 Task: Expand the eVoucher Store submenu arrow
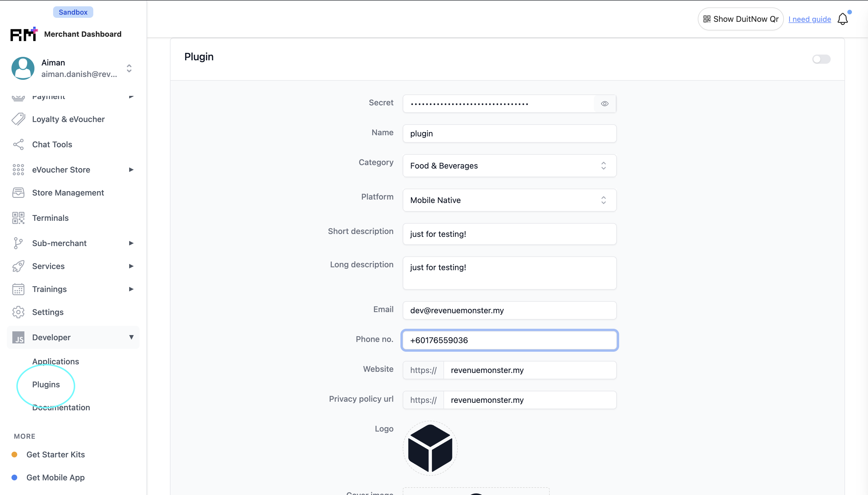pos(131,170)
